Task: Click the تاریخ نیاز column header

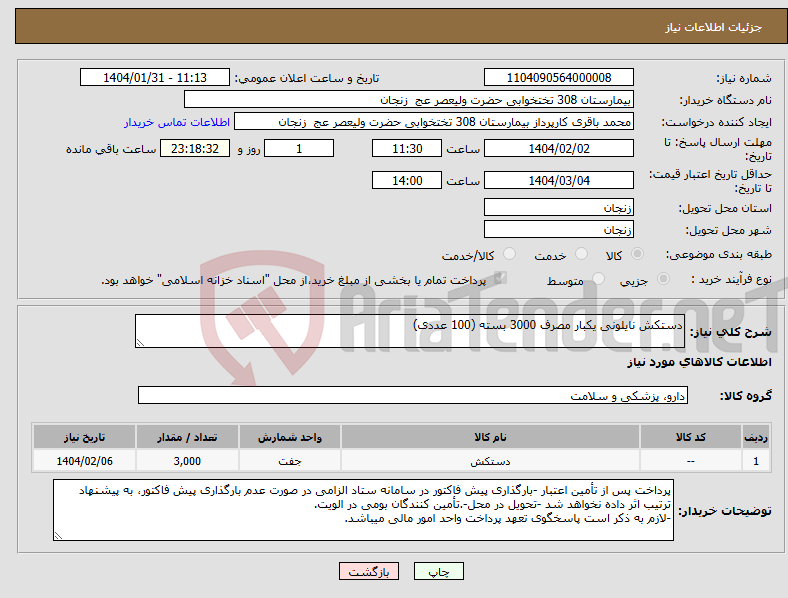Action: pyautogui.click(x=84, y=437)
